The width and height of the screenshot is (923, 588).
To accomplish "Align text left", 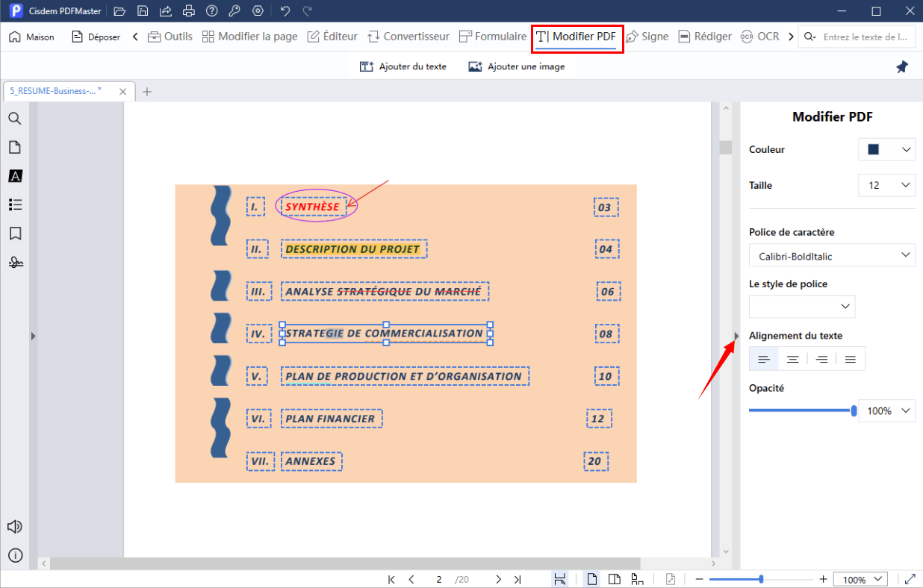I will 764,359.
